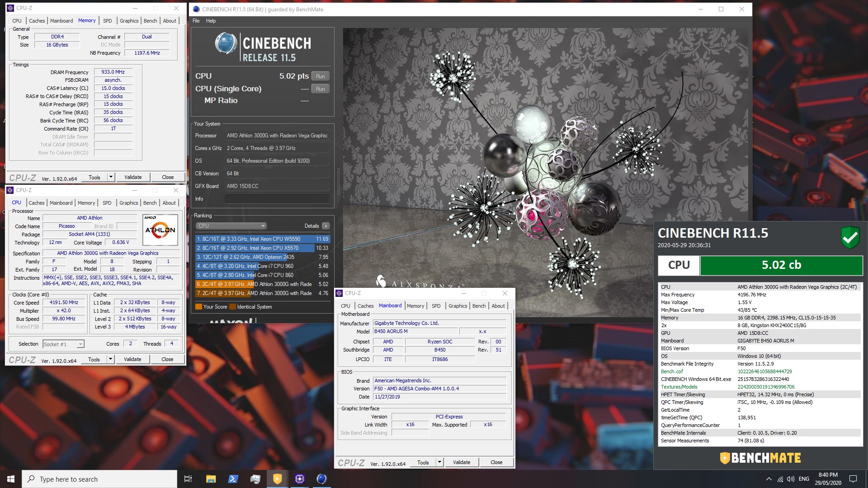Click the orange Your Score legend swatch

tap(198, 307)
